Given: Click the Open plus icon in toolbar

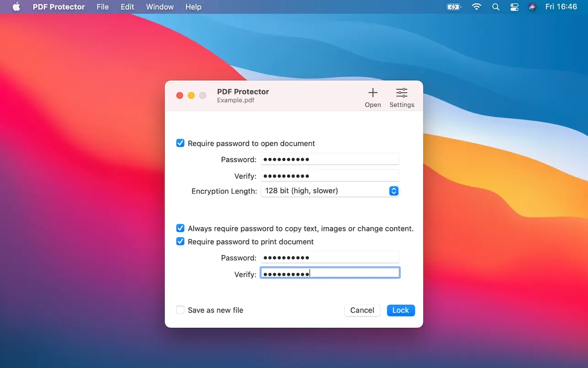Looking at the screenshot, I should [x=373, y=93].
